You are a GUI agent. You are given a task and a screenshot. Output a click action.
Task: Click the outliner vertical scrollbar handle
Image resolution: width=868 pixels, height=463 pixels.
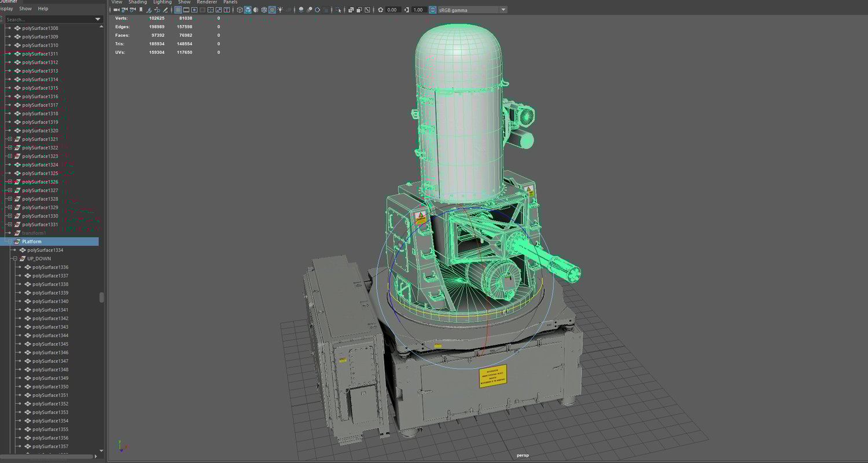102,297
